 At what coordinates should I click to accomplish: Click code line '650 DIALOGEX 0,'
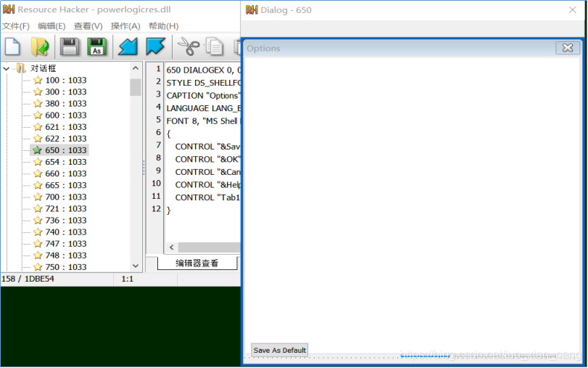tap(203, 70)
